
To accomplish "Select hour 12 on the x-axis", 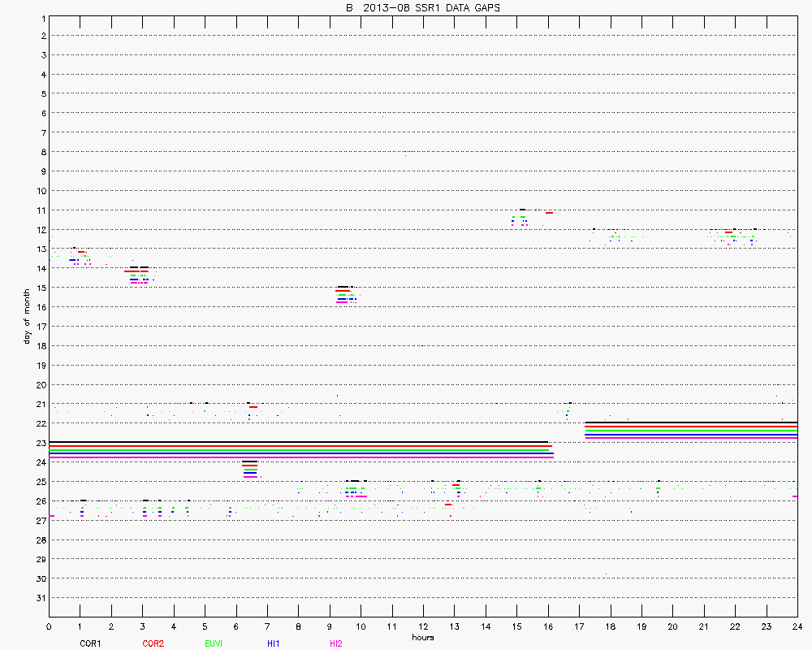I will click(423, 626).
